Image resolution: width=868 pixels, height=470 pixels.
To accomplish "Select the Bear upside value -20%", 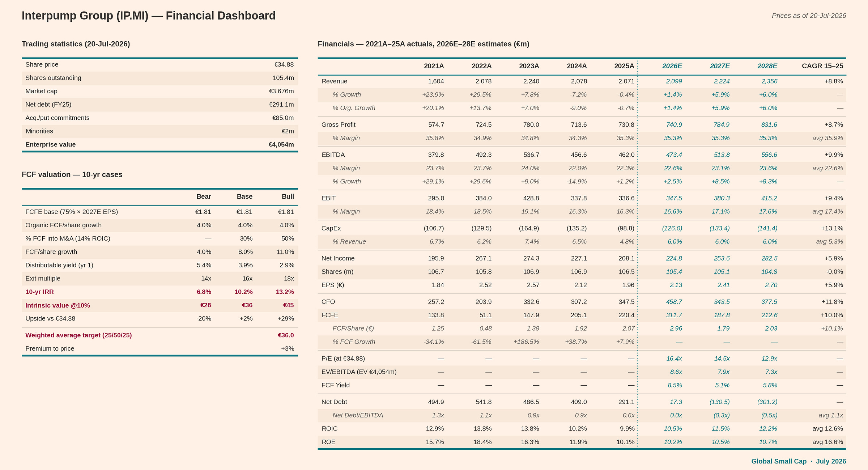I will tap(204, 319).
